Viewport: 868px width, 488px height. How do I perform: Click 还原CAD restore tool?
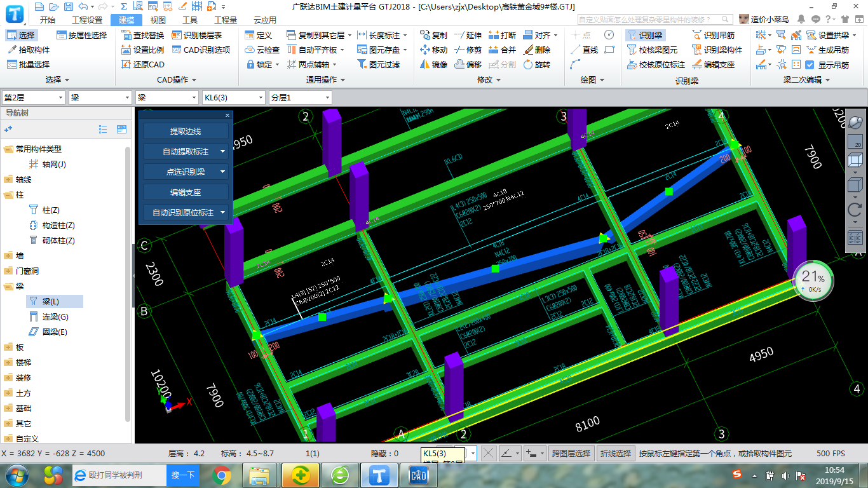(143, 64)
